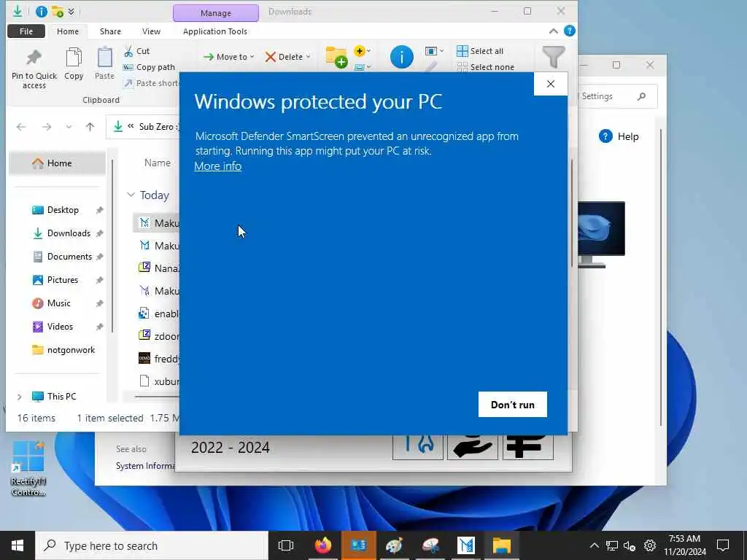Select the enabl file icon in list
747x560 pixels.
tap(144, 313)
